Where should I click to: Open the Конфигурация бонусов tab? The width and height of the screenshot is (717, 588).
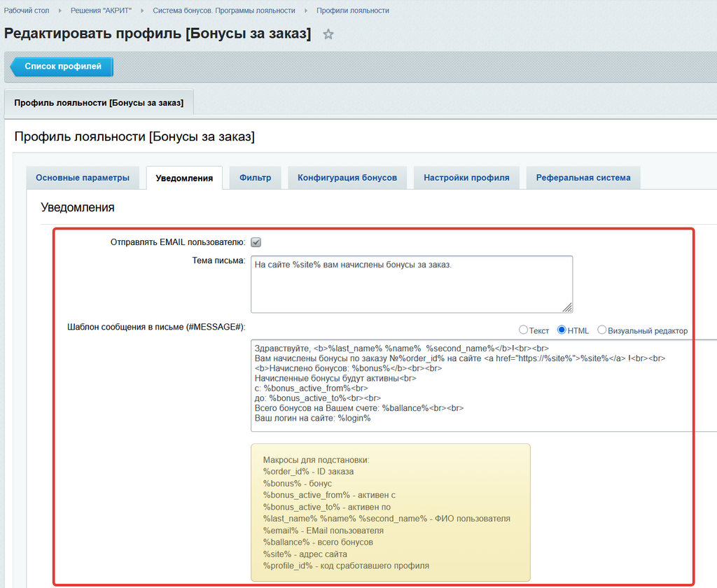pos(347,178)
